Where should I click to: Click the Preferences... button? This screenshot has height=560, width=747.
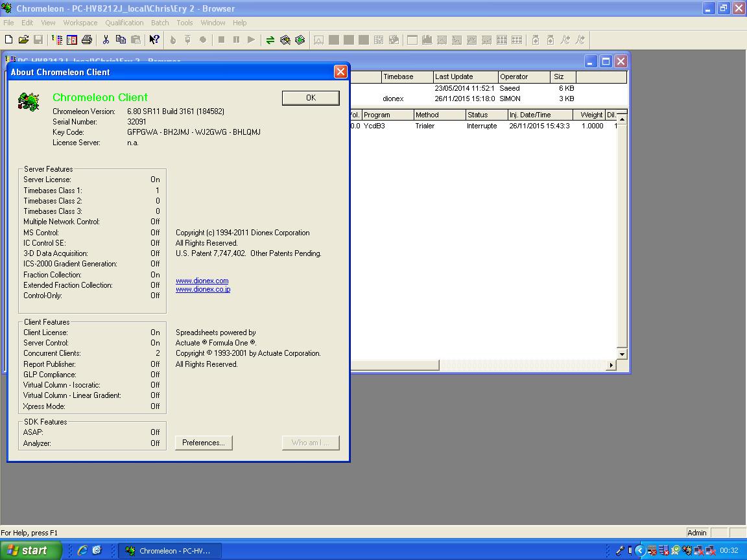204,443
